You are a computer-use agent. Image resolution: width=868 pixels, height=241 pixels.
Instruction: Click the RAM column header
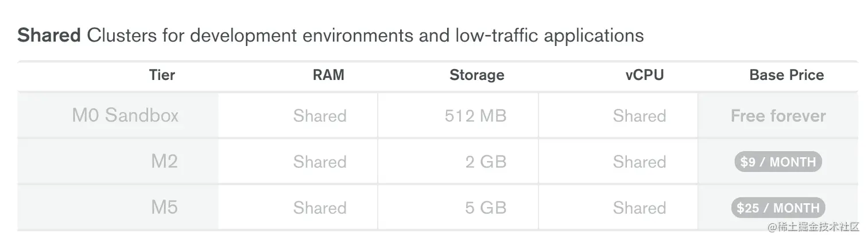click(x=328, y=75)
